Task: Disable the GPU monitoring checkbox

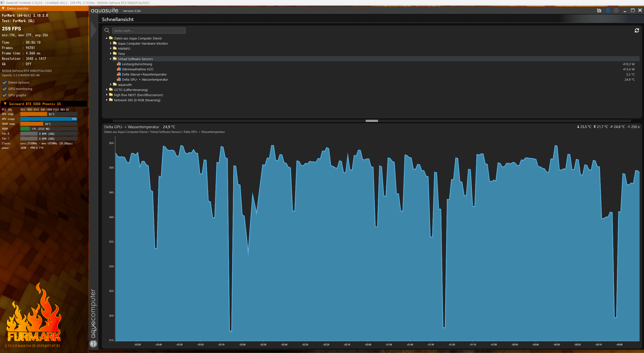Action: (4, 89)
